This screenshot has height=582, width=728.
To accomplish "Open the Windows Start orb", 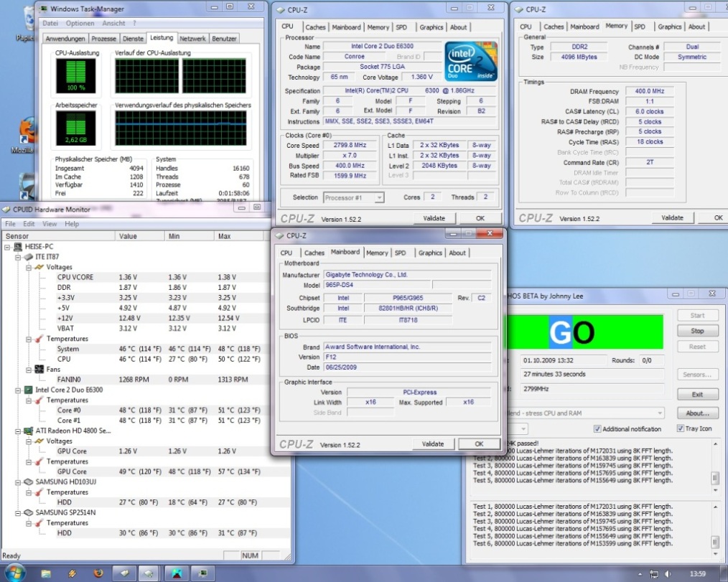I will point(15,573).
